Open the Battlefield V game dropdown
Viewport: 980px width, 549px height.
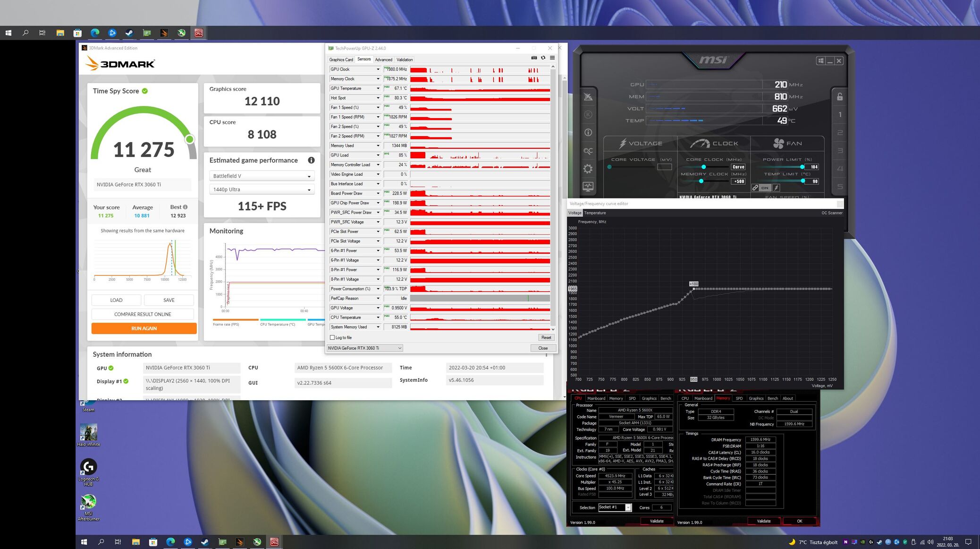click(262, 176)
